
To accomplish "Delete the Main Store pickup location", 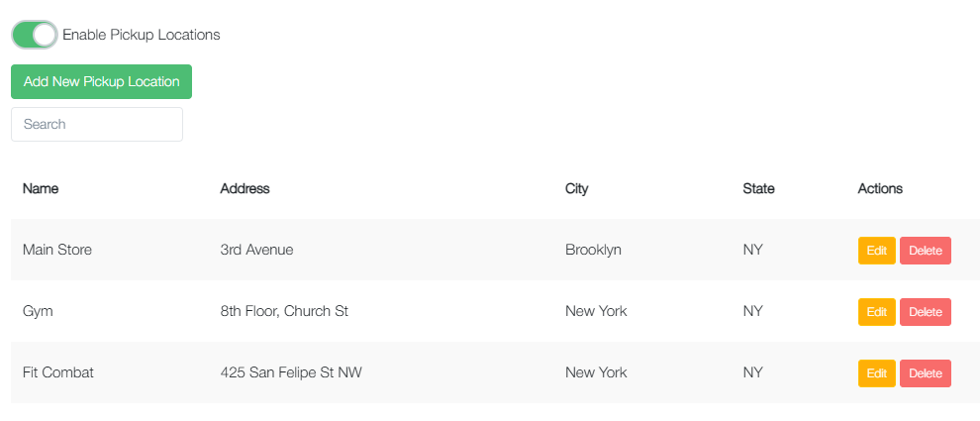I will pyautogui.click(x=925, y=251).
